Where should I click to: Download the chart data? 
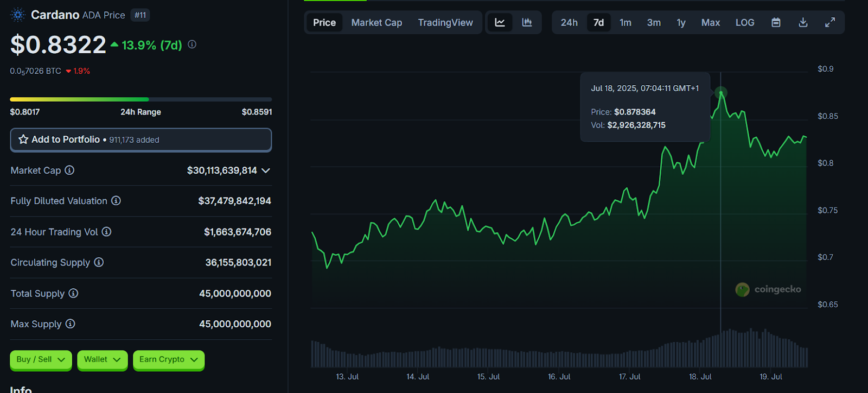pyautogui.click(x=803, y=22)
